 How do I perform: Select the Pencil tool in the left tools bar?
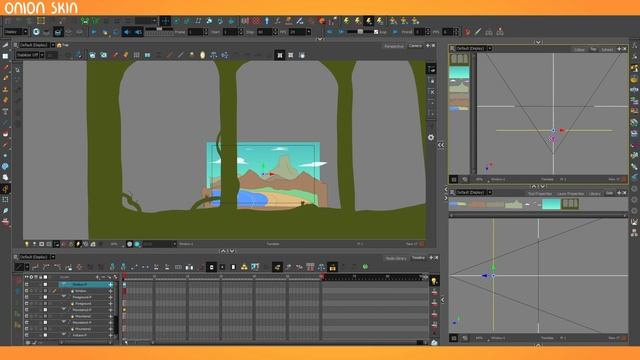[x=5, y=78]
